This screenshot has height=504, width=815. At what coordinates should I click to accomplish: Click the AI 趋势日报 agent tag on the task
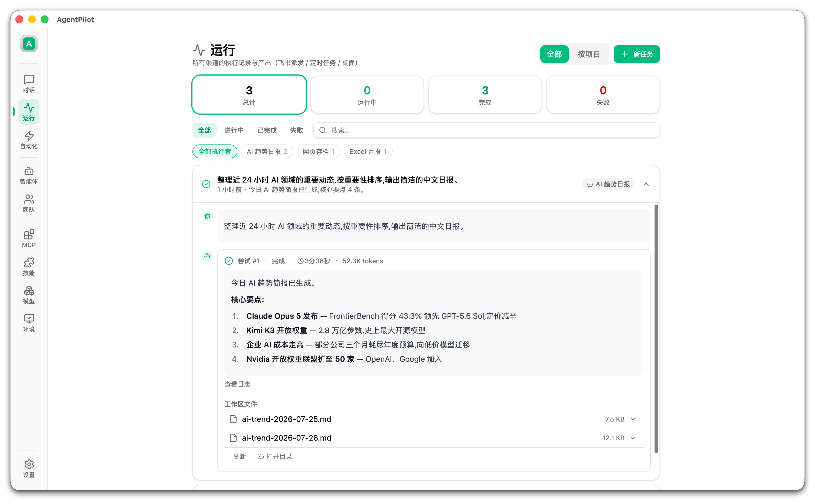click(x=608, y=184)
